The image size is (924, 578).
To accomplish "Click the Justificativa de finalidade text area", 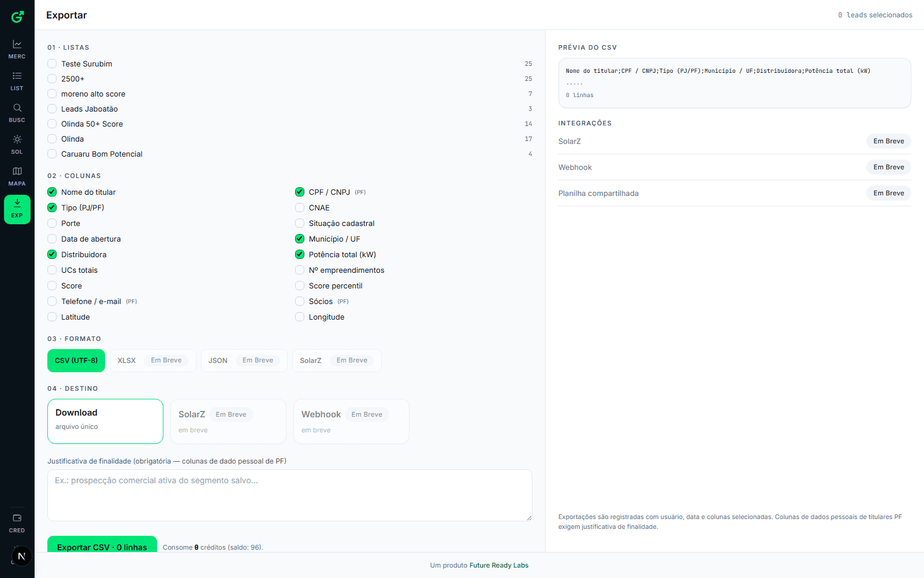I will click(x=290, y=495).
